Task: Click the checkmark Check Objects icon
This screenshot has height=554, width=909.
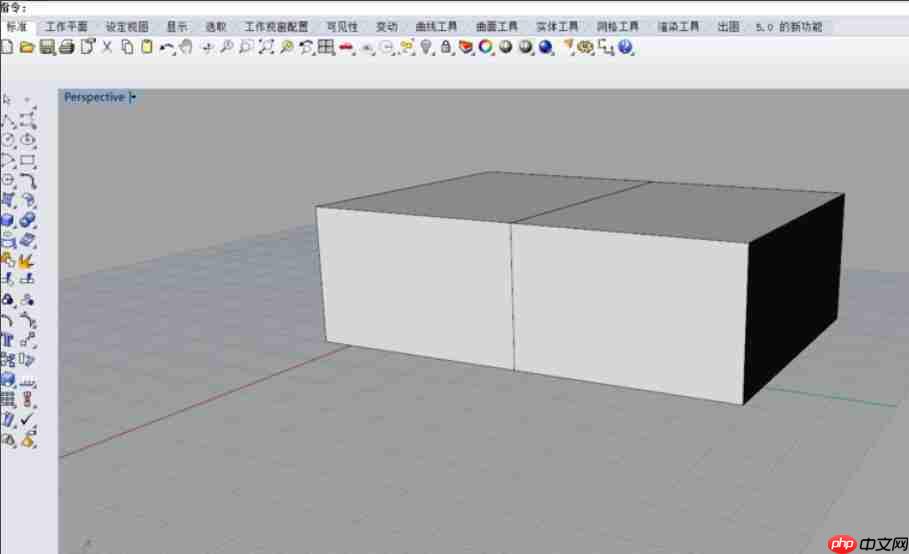Action: click(x=27, y=419)
